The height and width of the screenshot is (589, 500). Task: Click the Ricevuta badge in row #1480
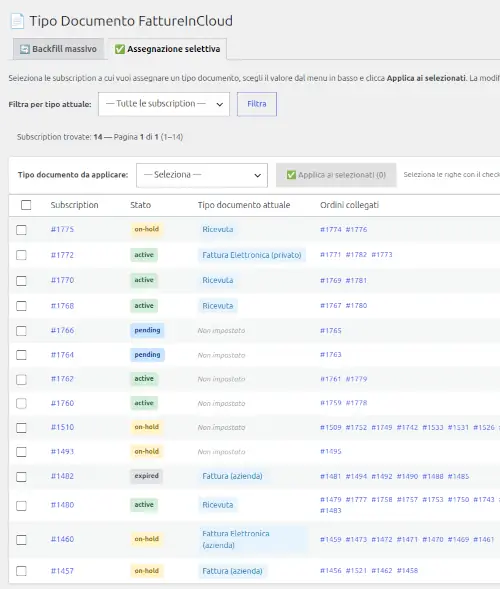218,505
